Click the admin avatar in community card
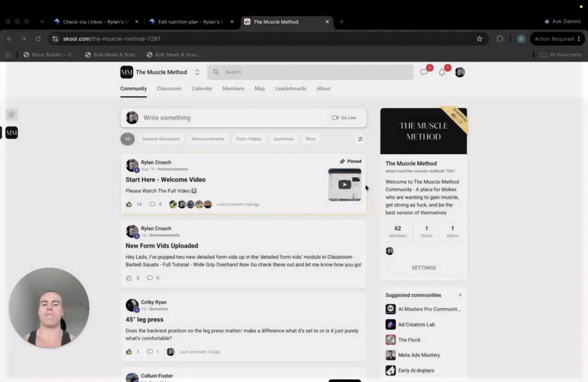 (390, 251)
